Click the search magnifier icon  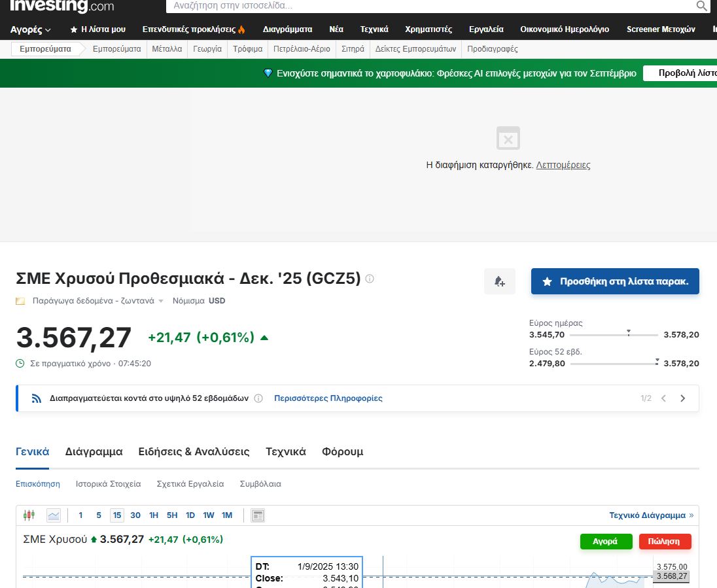pos(701,6)
